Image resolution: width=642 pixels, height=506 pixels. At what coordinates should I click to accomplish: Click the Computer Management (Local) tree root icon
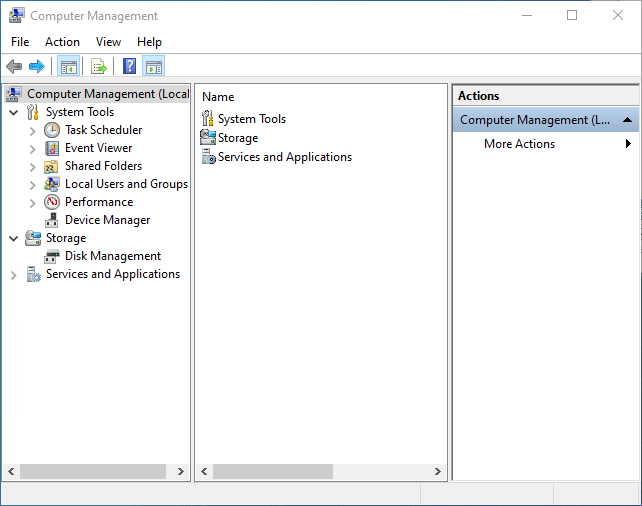click(14, 94)
